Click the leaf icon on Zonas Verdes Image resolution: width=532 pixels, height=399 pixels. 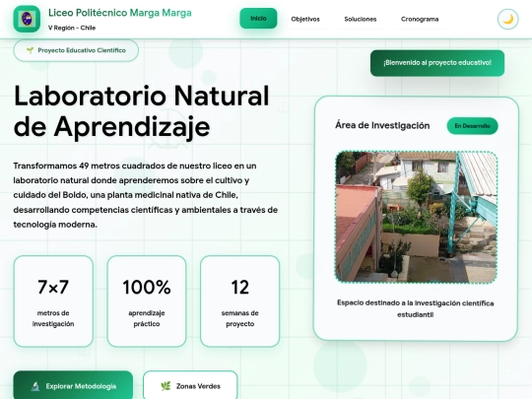[166, 386]
